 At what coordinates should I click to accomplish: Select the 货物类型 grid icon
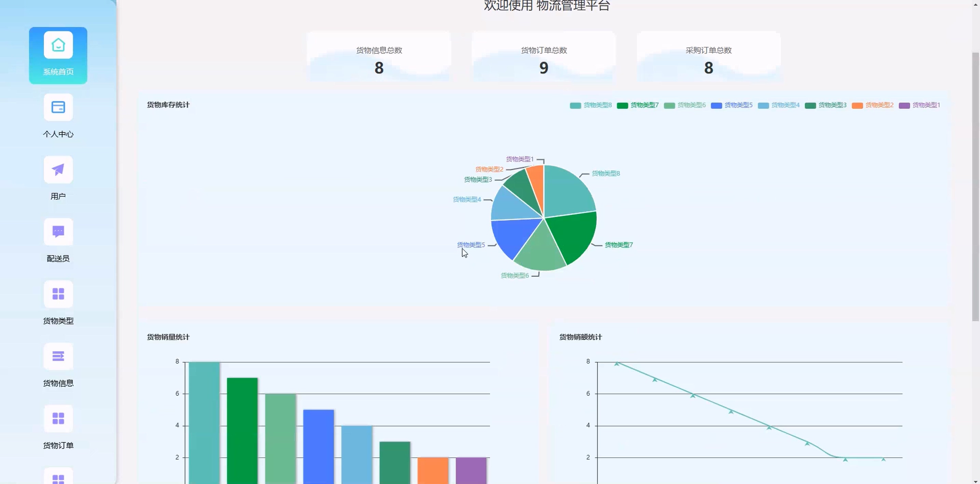click(58, 294)
